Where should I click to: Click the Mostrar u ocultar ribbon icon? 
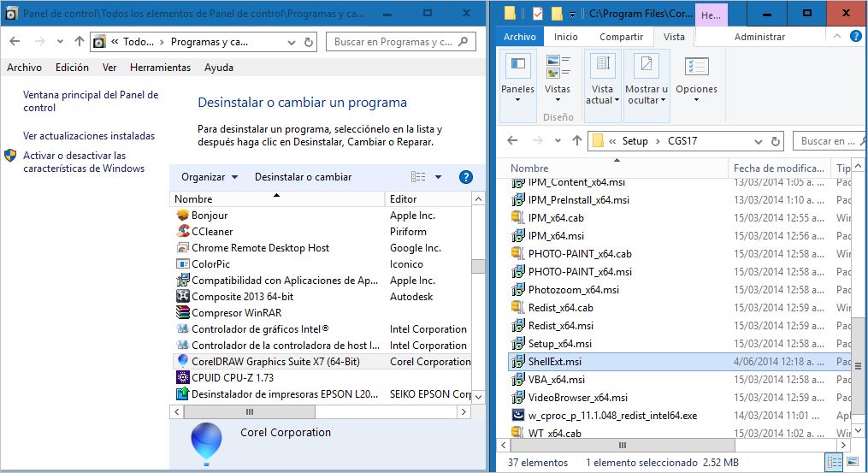click(646, 66)
